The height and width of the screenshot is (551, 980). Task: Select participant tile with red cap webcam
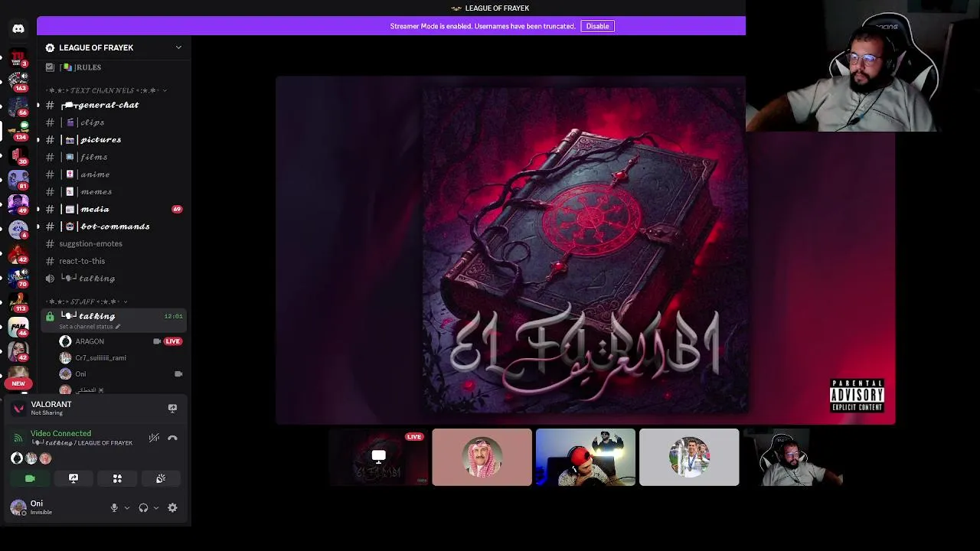point(585,457)
